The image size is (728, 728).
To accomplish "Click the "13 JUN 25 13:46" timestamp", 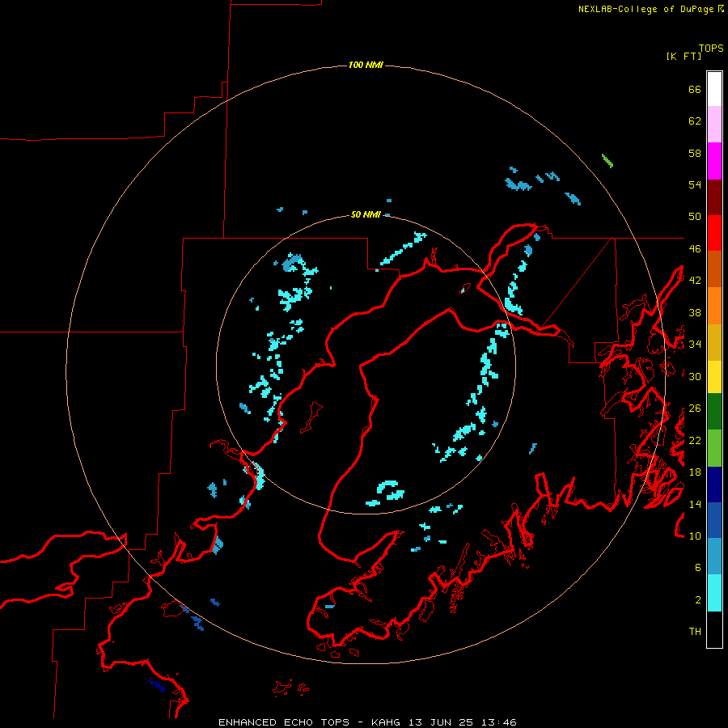I will (463, 722).
